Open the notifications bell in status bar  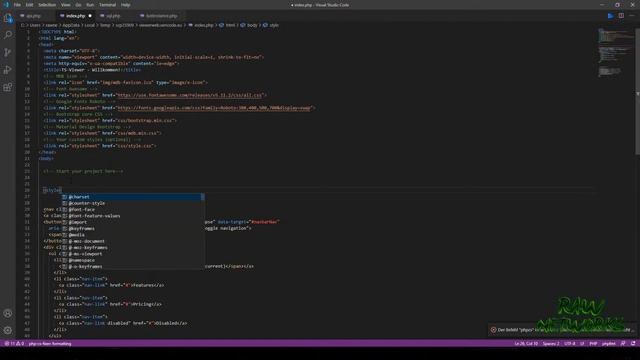click(633, 344)
